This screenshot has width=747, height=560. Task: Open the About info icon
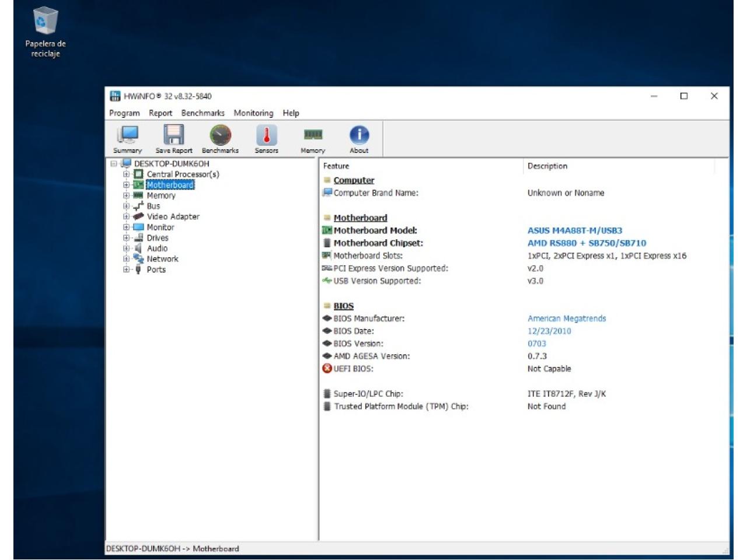[359, 138]
